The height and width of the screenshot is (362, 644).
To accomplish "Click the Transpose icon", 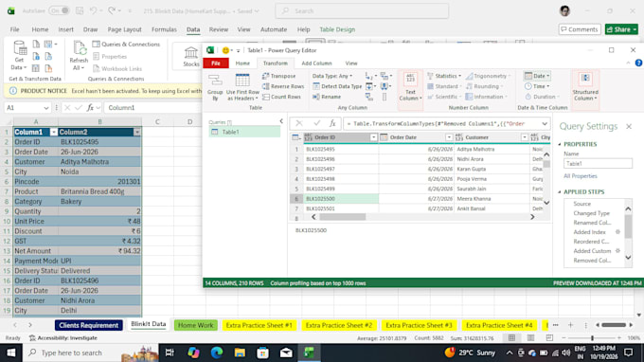I will coord(278,76).
